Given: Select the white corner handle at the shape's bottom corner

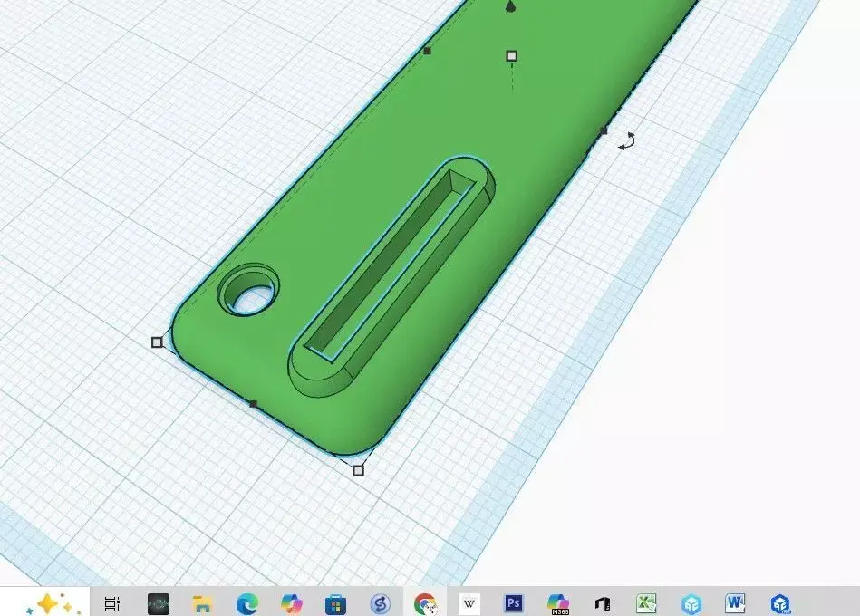Looking at the screenshot, I should pos(358,470).
